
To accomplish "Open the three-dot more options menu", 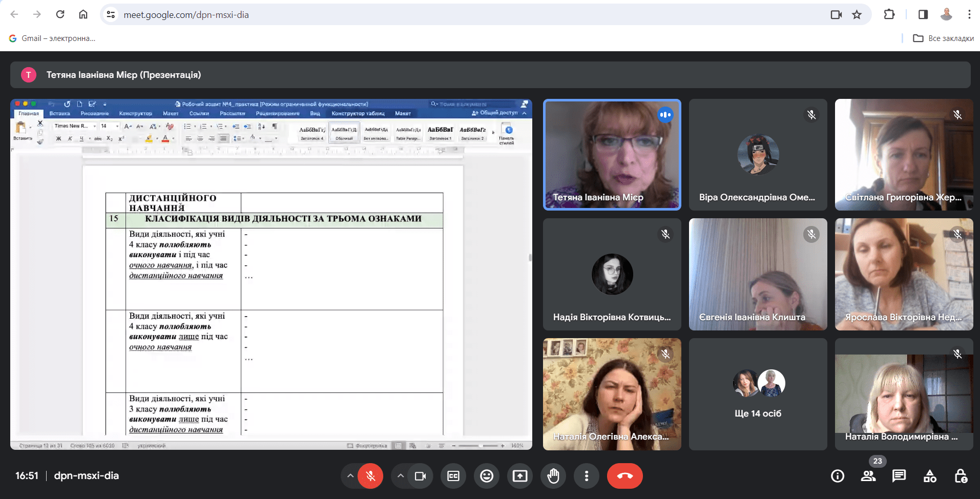I will (587, 476).
